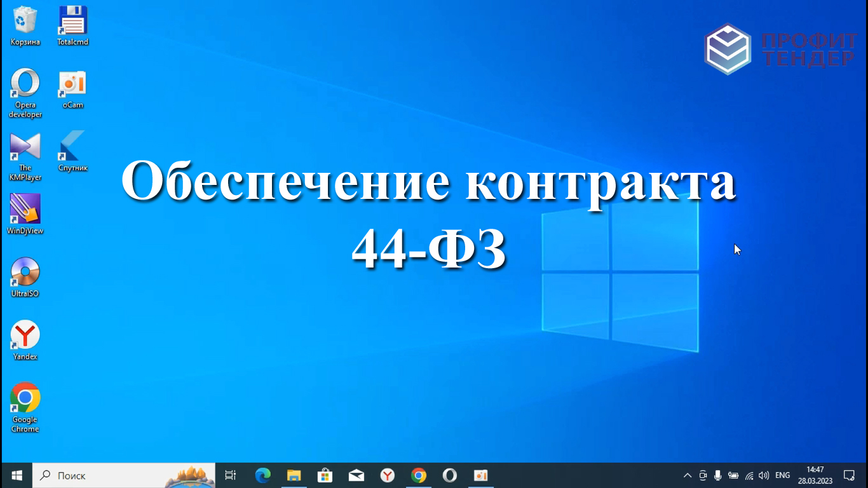Launch Yandex Browser from the taskbar
This screenshot has height=488, width=868.
(x=387, y=475)
